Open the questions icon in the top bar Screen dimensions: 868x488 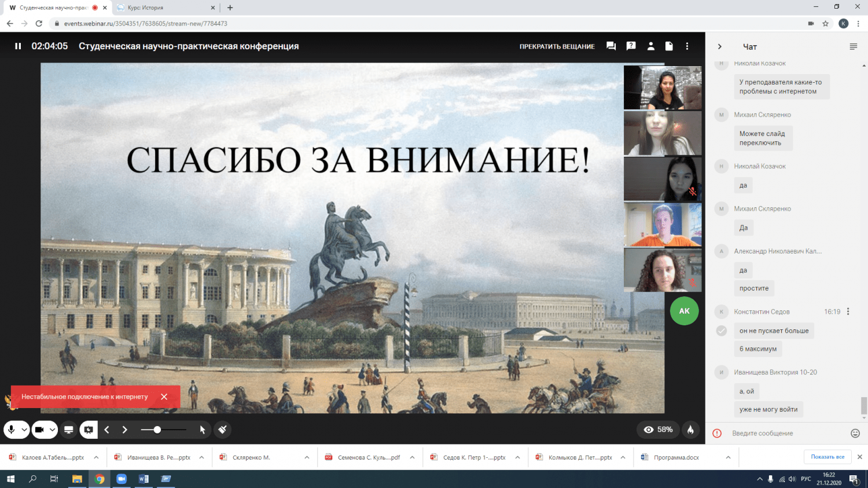coord(631,46)
